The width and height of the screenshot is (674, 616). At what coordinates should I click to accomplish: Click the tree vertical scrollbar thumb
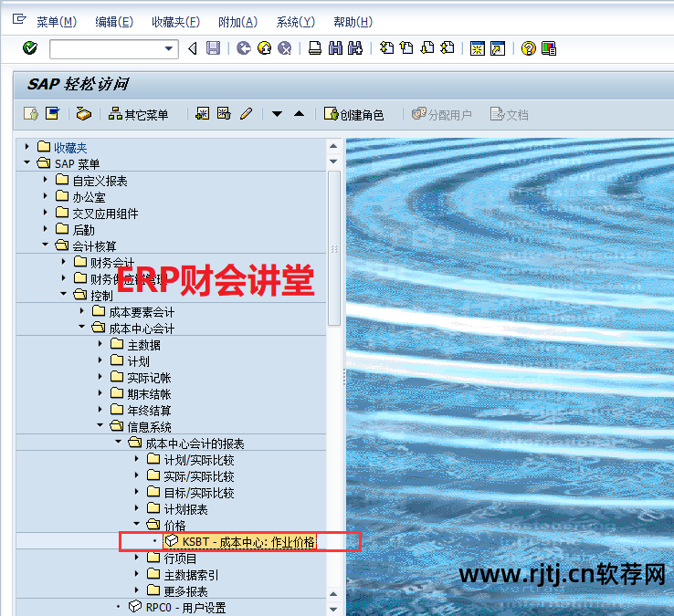pyautogui.click(x=334, y=248)
